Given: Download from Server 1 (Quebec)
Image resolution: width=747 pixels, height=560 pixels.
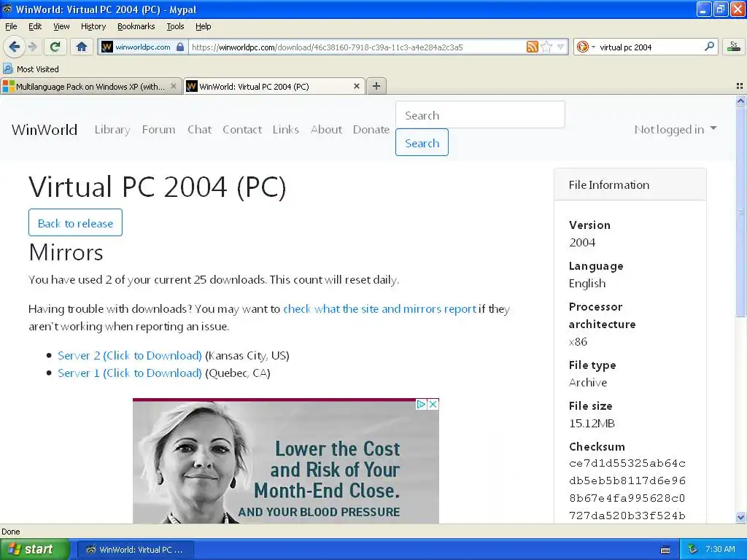Looking at the screenshot, I should click(x=130, y=373).
